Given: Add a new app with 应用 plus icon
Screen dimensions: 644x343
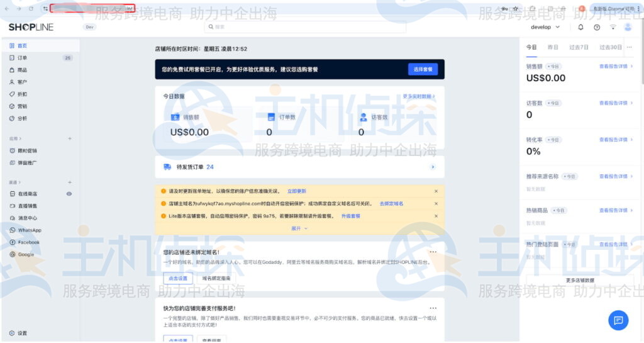Looking at the screenshot, I should tap(70, 138).
